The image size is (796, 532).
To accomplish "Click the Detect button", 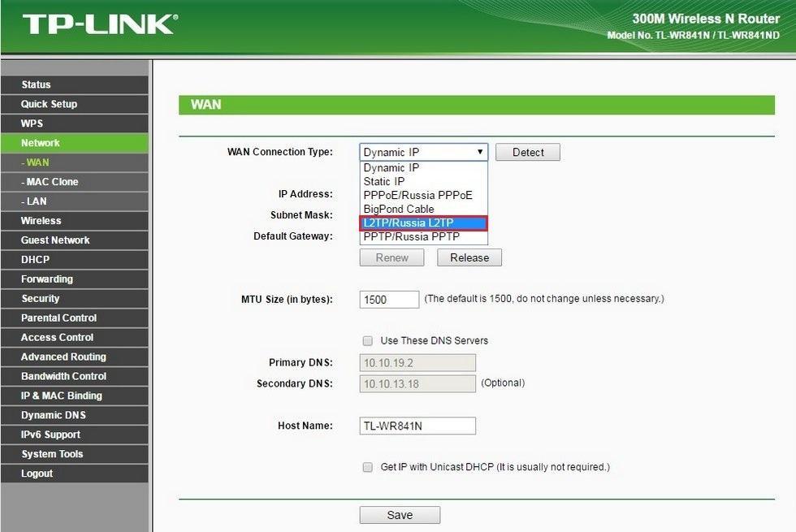I will (527, 153).
